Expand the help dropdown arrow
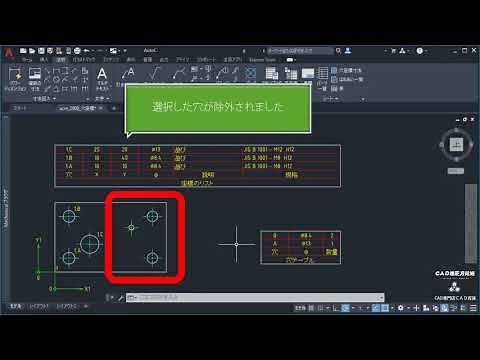The height and width of the screenshot is (360, 480). [426, 51]
